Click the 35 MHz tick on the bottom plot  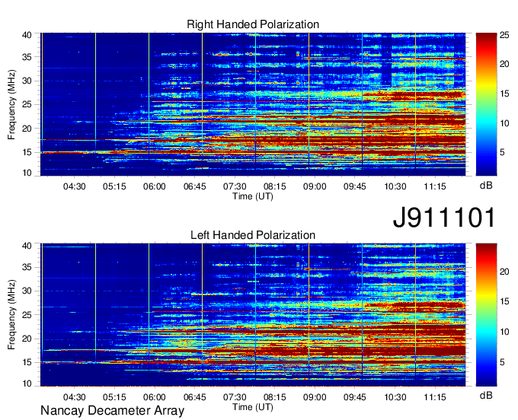27,267
